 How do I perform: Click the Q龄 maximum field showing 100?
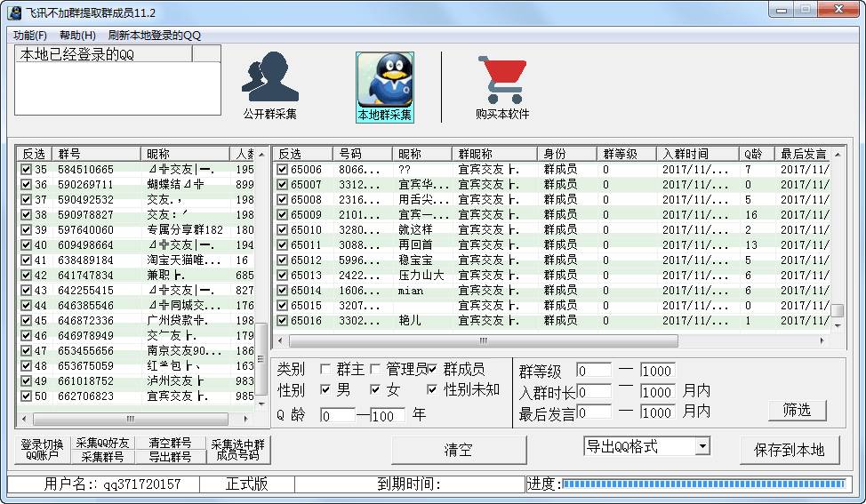pos(388,415)
